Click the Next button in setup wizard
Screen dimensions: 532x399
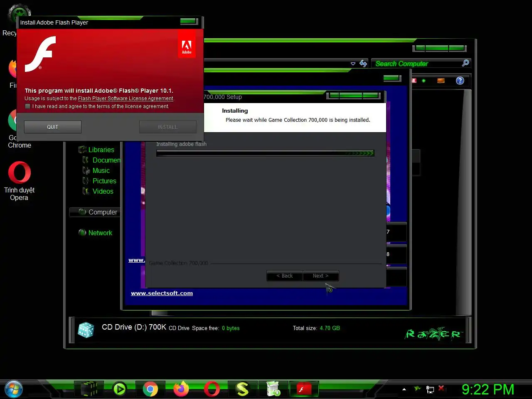[x=320, y=276]
